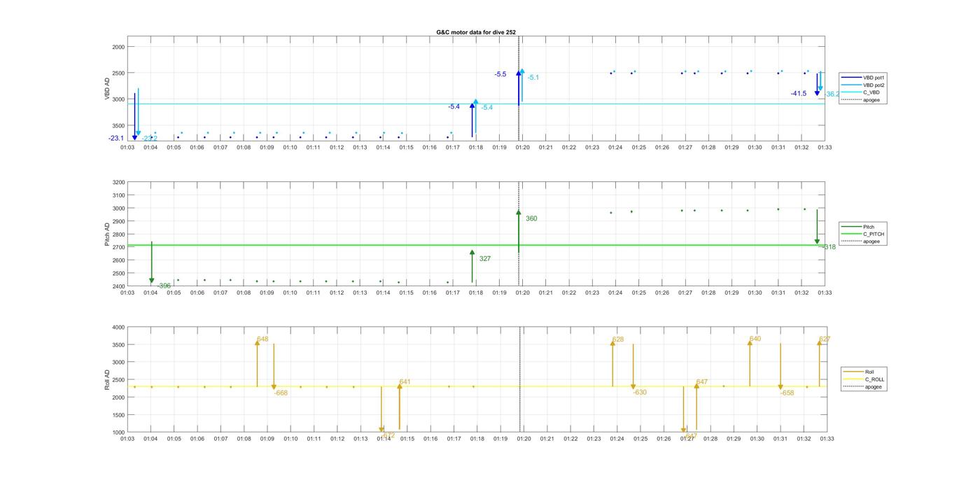Click the 'Pitch AD' y-axis label
This screenshot has width=980, height=485.
108,234
